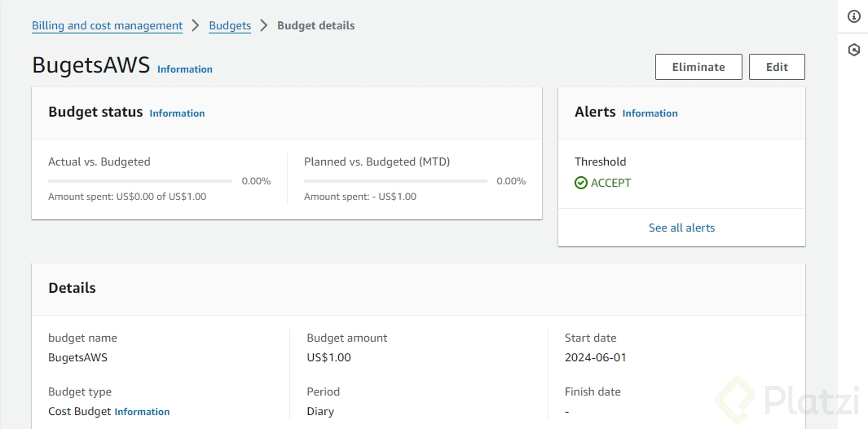Screen dimensions: 868x429
Task: Open the Billing and cost management breadcrumb
Action: (107, 25)
